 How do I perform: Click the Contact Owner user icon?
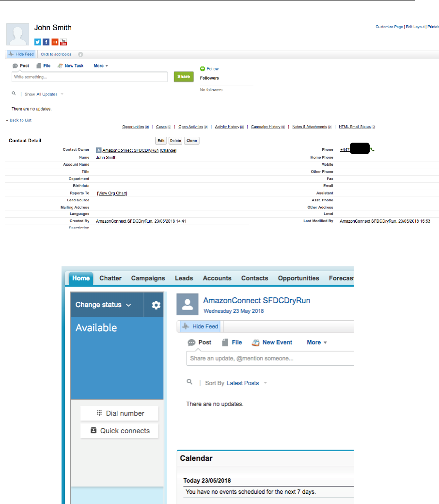click(x=98, y=150)
